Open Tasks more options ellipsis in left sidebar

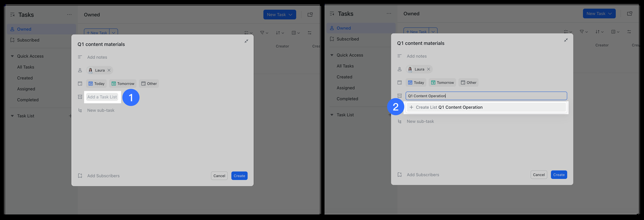point(69,15)
